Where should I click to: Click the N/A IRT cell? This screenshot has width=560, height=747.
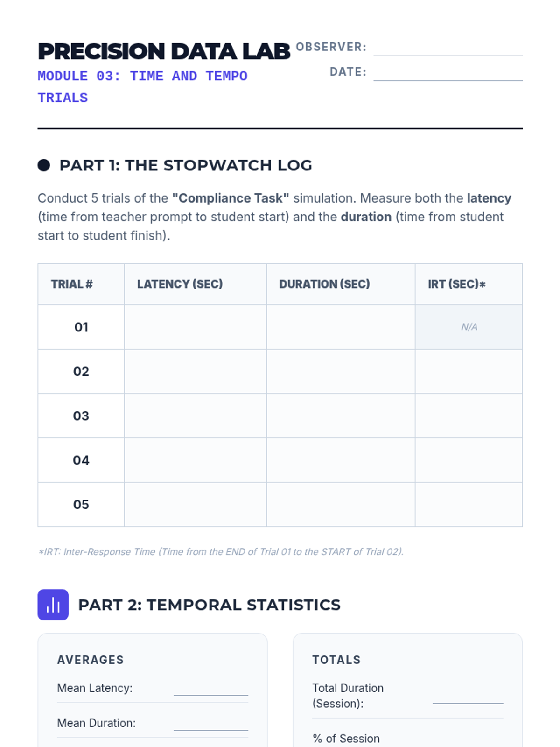469,327
